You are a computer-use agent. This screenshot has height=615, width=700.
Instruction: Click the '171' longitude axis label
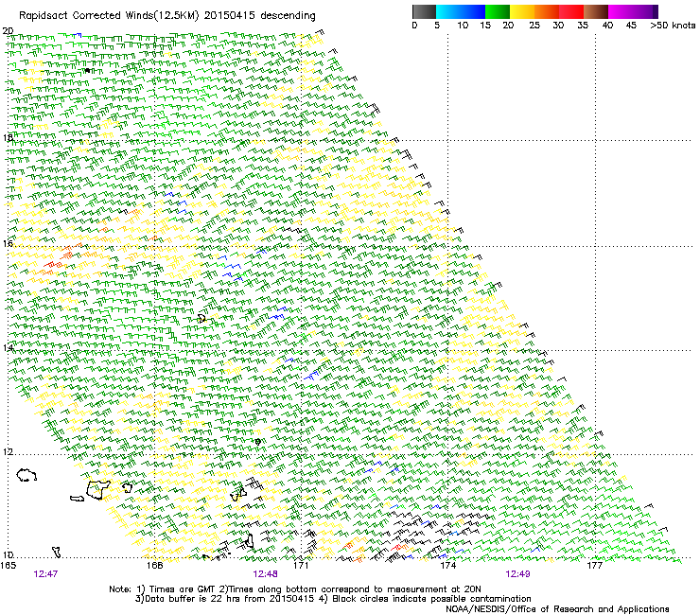click(301, 565)
